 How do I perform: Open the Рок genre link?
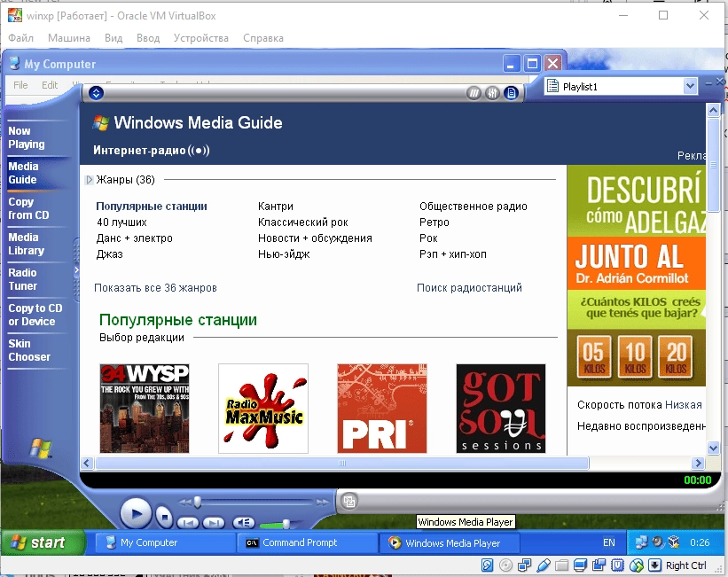[x=428, y=238]
